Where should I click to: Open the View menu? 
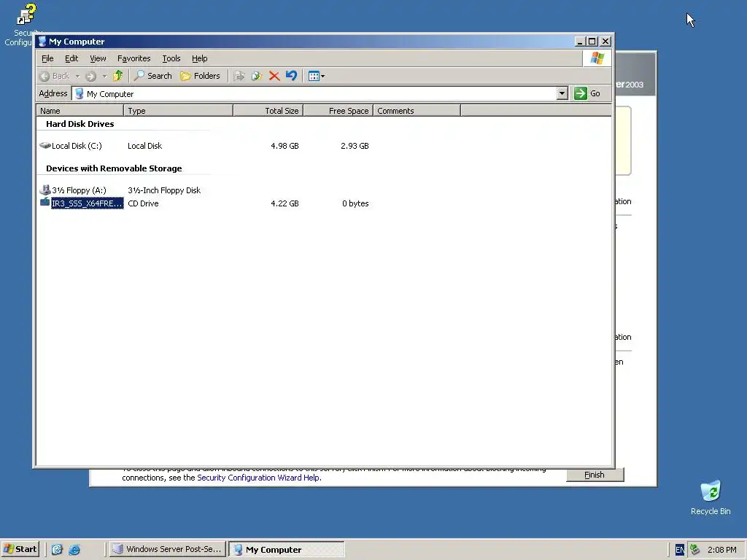point(98,58)
